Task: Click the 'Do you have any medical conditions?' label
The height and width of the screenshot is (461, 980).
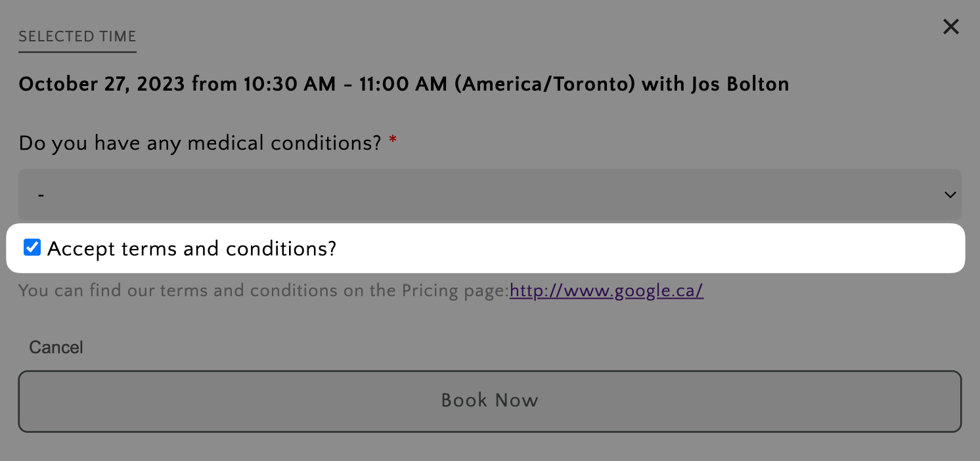Action: point(200,143)
